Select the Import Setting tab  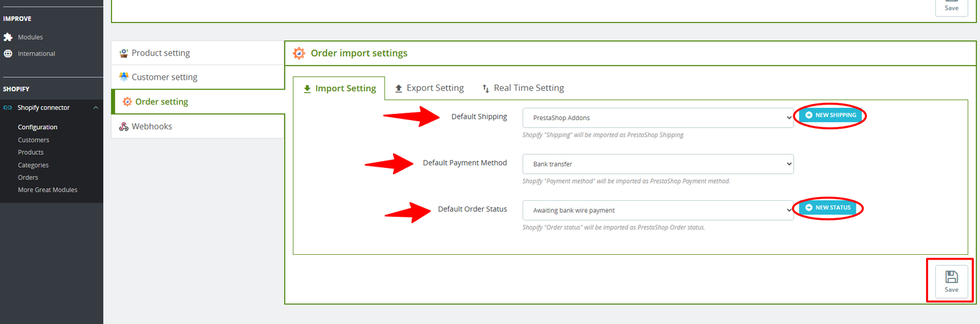pos(339,88)
